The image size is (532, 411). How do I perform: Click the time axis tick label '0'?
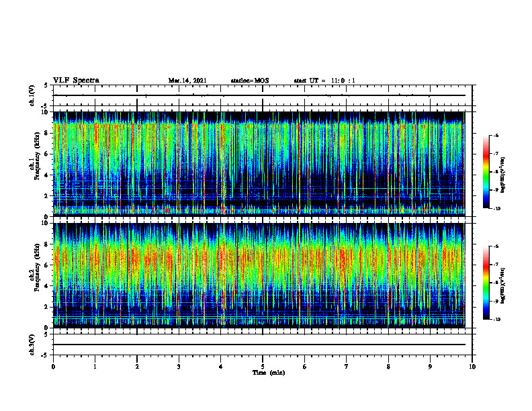pyautogui.click(x=53, y=367)
